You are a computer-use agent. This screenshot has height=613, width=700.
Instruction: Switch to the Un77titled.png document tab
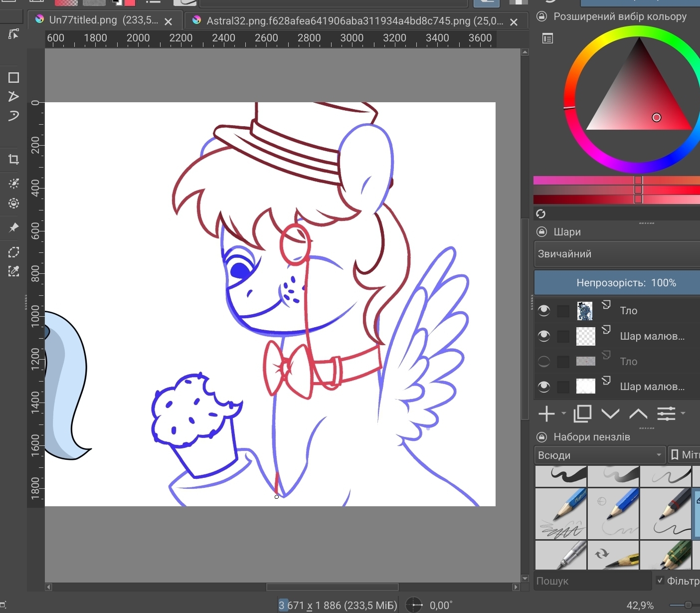click(x=104, y=20)
